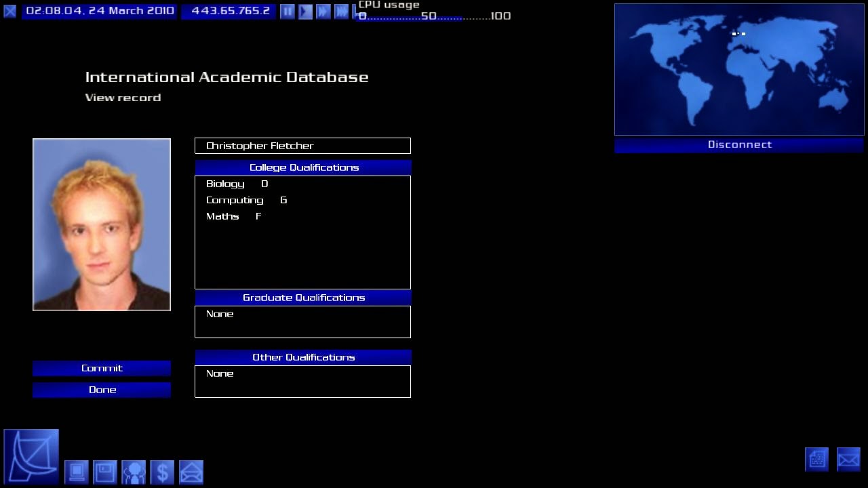This screenshot has height=488, width=868.
Task: Click the X icon at top left
Action: [x=9, y=11]
